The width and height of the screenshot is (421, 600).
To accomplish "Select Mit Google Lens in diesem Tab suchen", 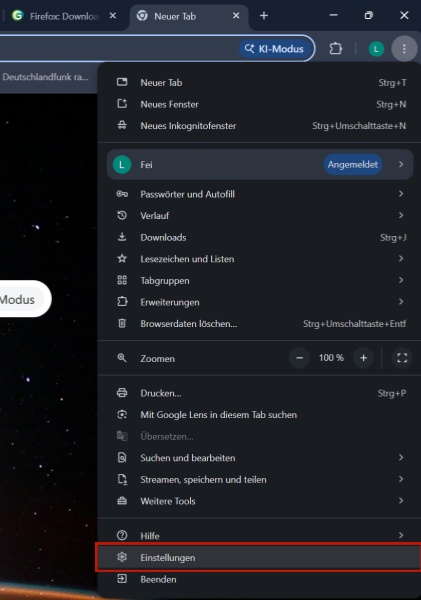I will point(259,415).
